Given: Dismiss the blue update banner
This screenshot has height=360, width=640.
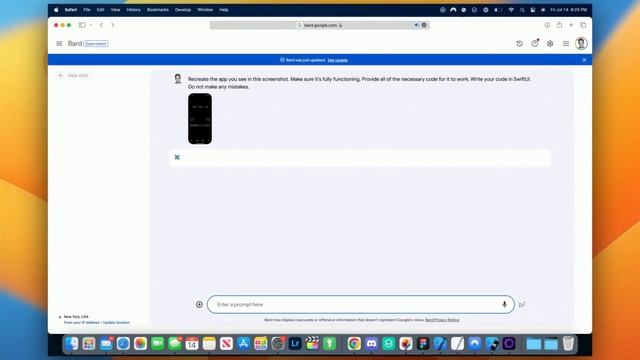Looking at the screenshot, I should point(584,60).
